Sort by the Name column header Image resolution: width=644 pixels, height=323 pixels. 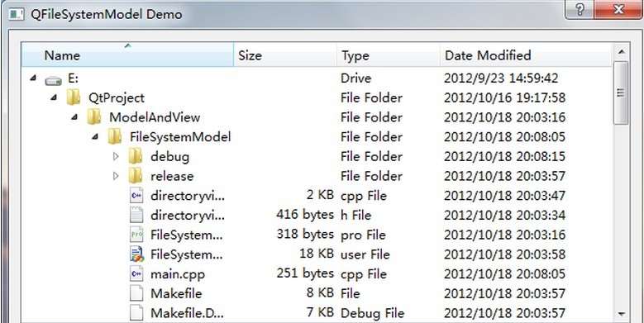tap(128, 55)
